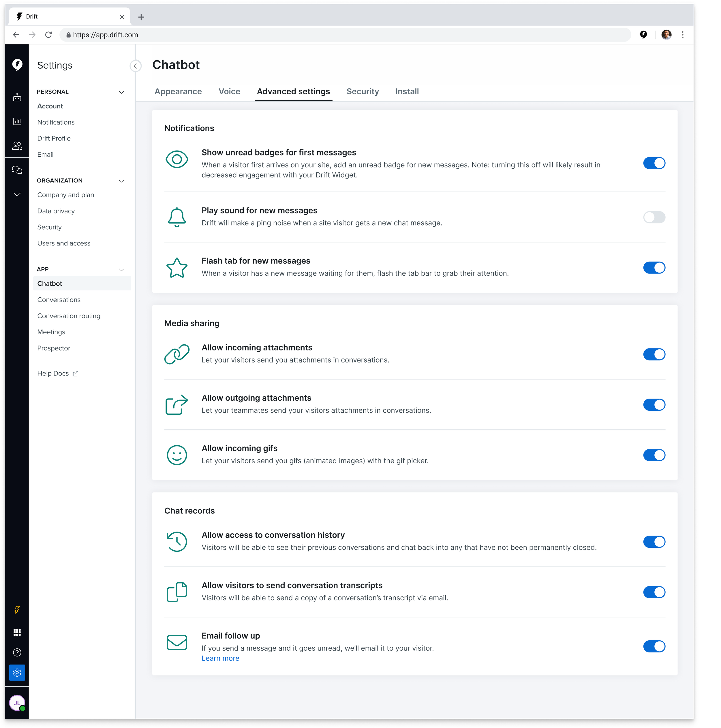721x728 pixels.
Task: Collapse the ORGANIZATION settings section
Action: pyautogui.click(x=121, y=181)
